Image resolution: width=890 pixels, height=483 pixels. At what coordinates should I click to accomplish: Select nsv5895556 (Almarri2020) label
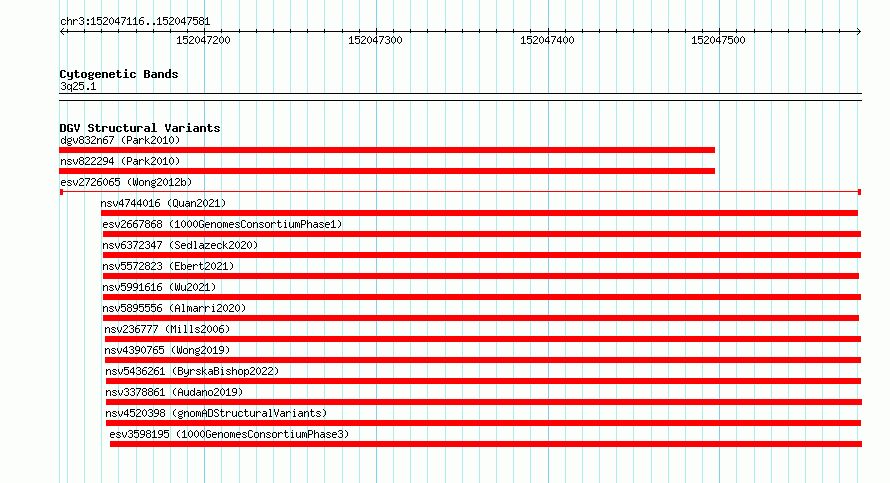pos(174,308)
